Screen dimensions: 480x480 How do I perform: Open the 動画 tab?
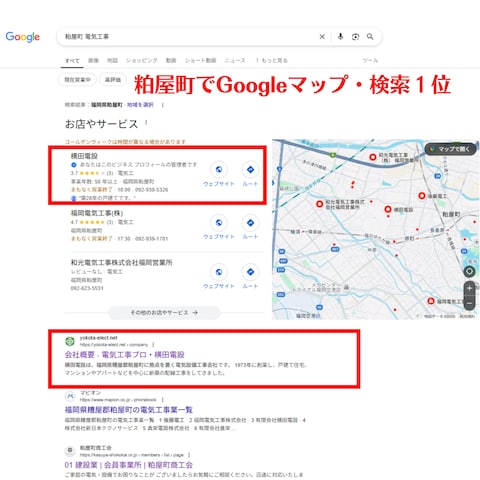pyautogui.click(x=171, y=60)
